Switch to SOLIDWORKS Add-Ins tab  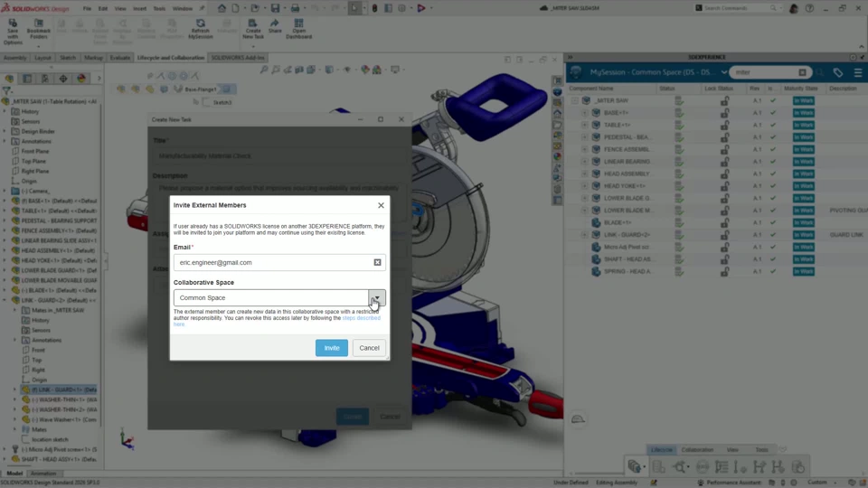pyautogui.click(x=238, y=58)
